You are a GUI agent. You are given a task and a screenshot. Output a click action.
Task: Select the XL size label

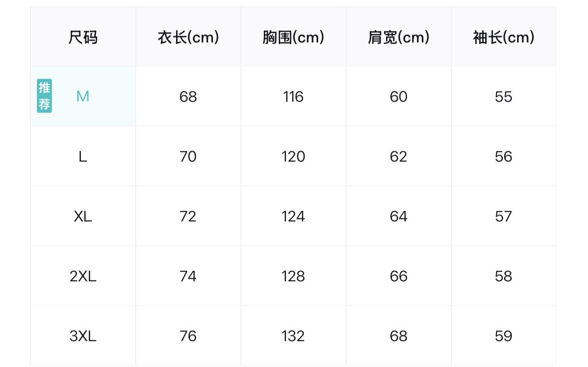[x=83, y=216]
